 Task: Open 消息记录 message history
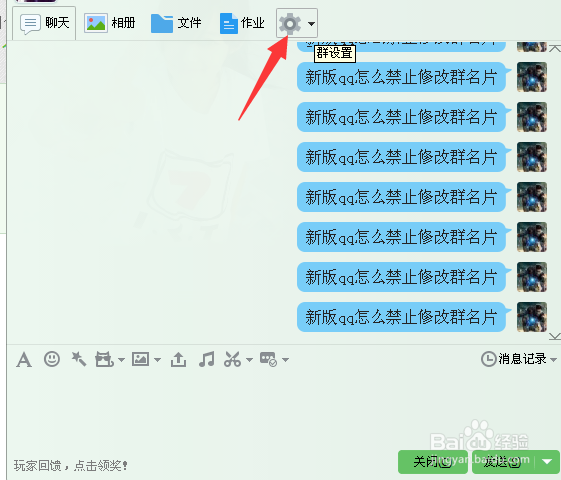(x=514, y=359)
